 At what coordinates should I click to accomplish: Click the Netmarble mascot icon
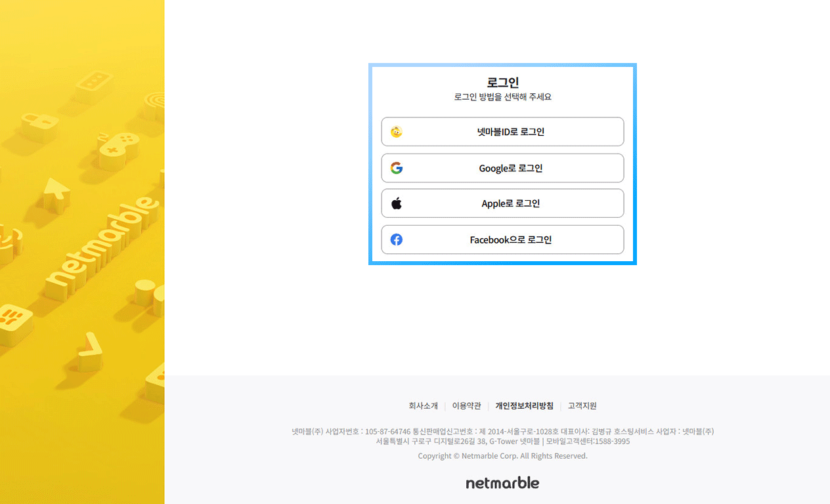(396, 132)
